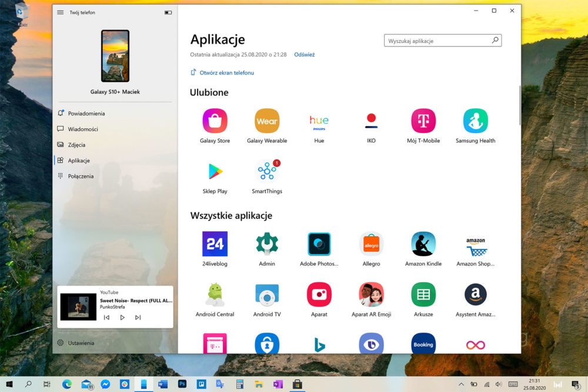Image resolution: width=588 pixels, height=392 pixels.
Task: Open Photoshop from the taskbar
Action: (x=182, y=384)
